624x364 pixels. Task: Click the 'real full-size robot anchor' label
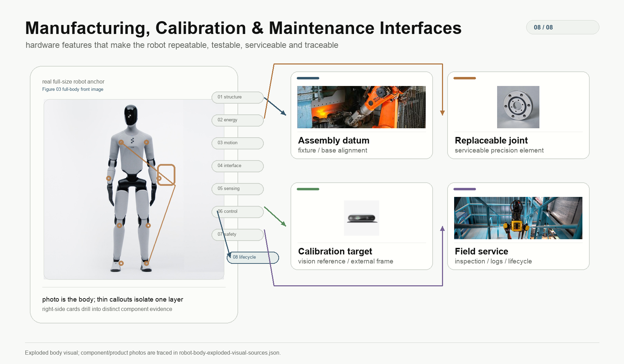pyautogui.click(x=73, y=81)
